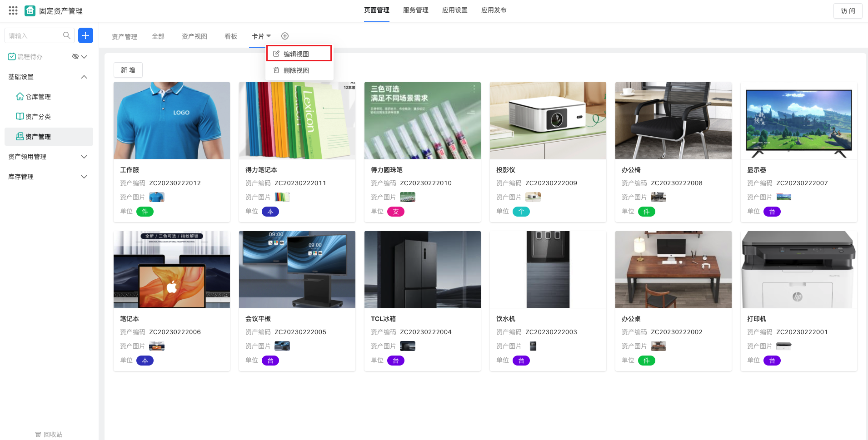This screenshot has height=440, width=868.
Task: Select 删除视图 from the dropdown menu
Action: [296, 70]
